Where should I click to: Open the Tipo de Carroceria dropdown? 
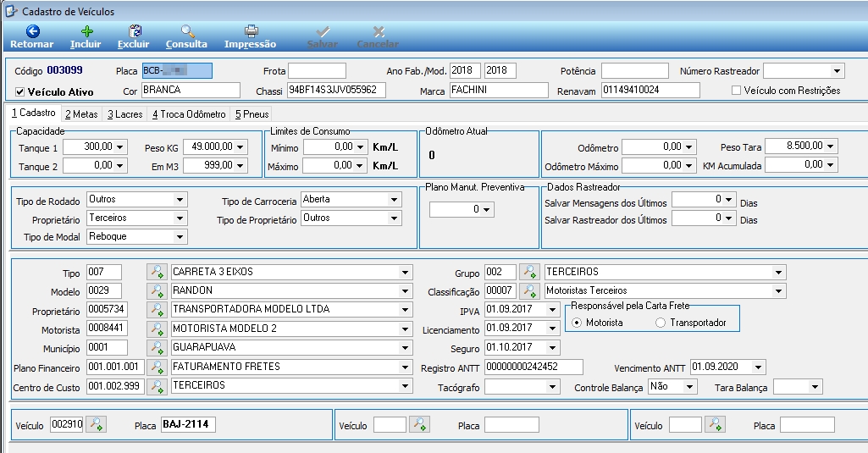tap(394, 199)
